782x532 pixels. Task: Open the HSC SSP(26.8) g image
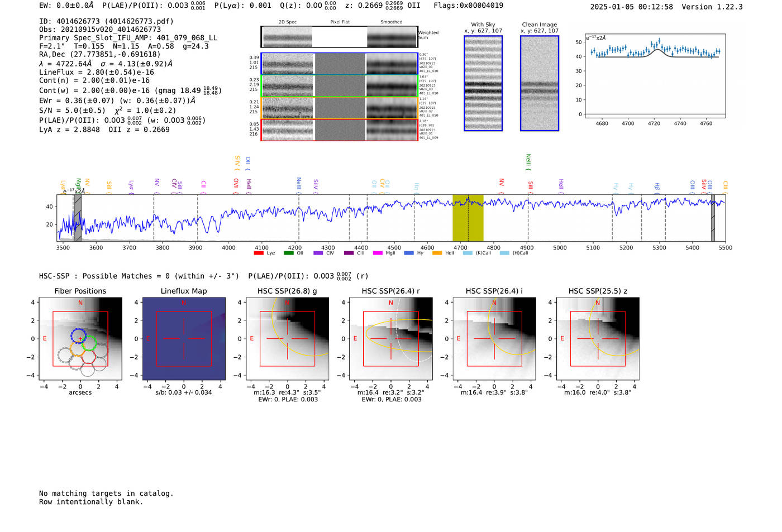click(x=287, y=339)
